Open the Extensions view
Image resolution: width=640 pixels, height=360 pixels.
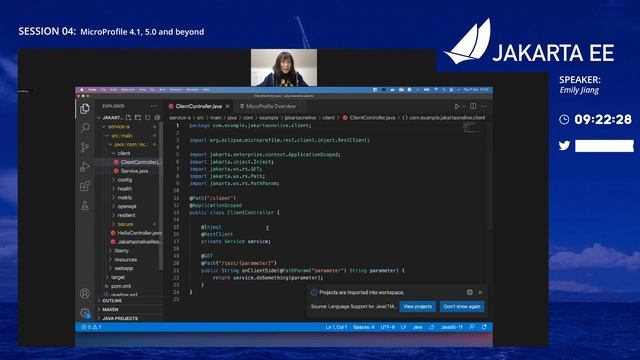coord(85,186)
